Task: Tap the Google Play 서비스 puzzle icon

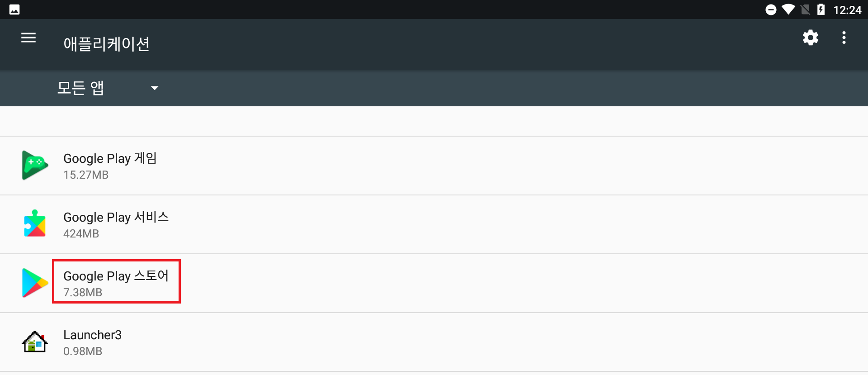Action: (x=35, y=223)
